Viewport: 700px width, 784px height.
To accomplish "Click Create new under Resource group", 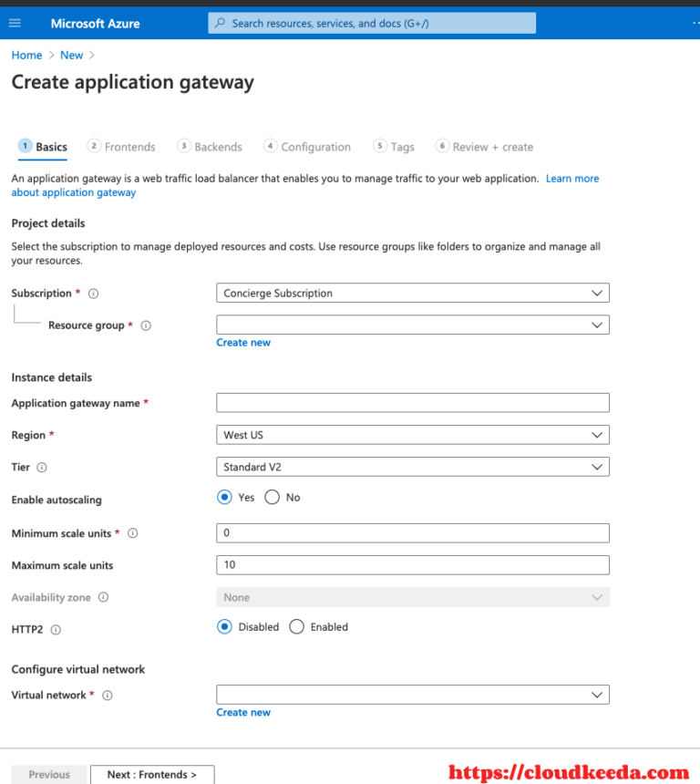I will pyautogui.click(x=243, y=343).
